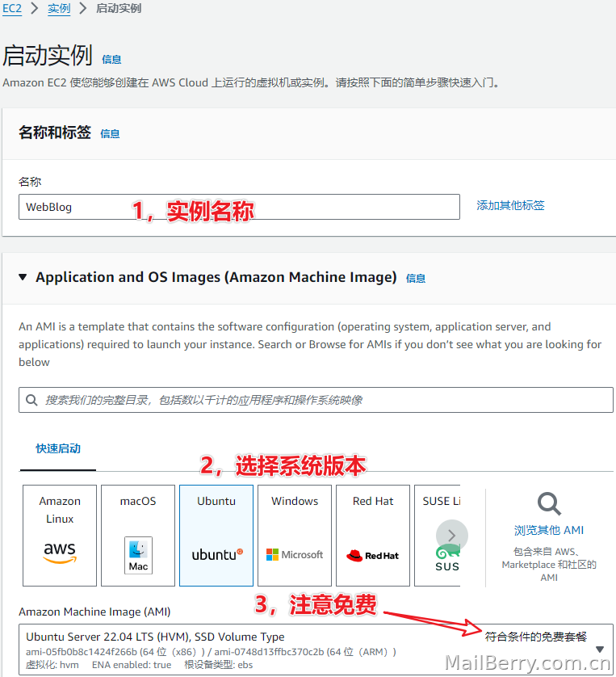Select the Ubuntu AMI card
Screen dimensions: 616x677
(216, 536)
